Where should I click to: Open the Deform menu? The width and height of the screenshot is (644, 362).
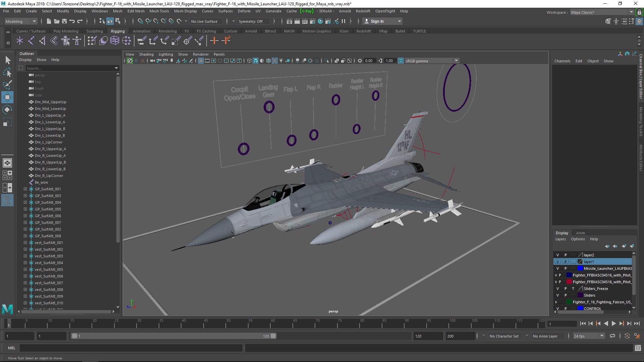point(244,11)
